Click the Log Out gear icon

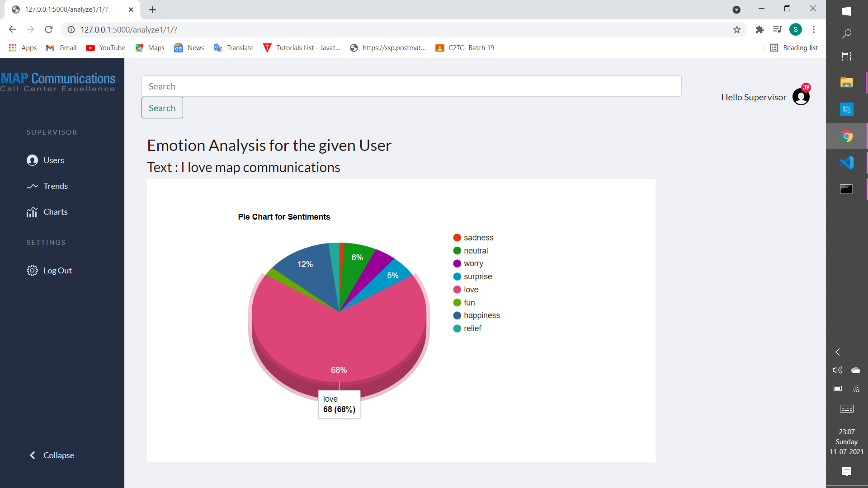[x=32, y=270]
